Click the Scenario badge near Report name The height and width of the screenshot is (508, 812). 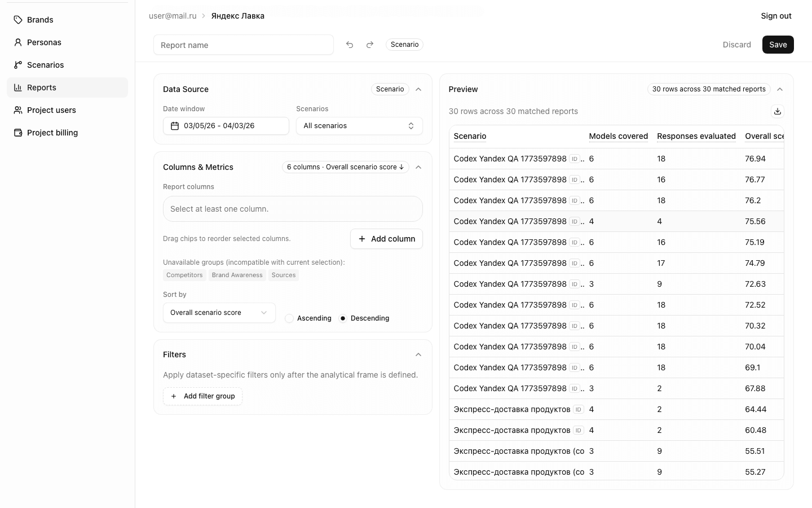(404, 45)
